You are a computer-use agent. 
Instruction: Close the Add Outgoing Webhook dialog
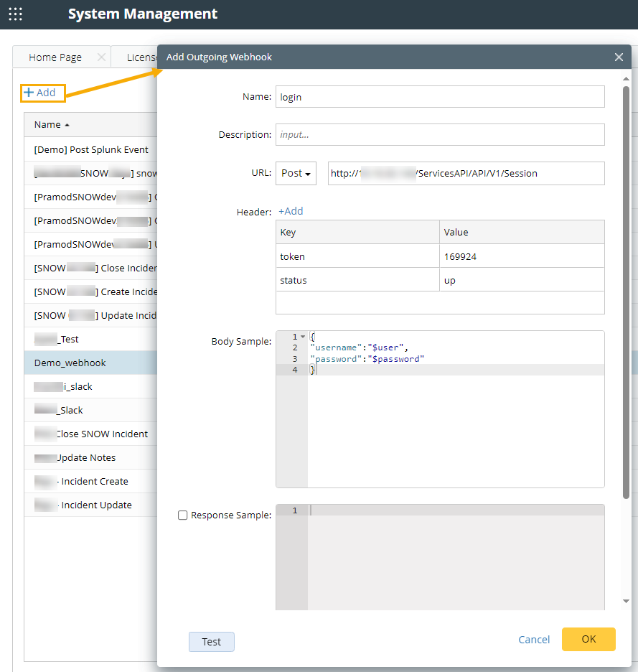click(x=619, y=57)
